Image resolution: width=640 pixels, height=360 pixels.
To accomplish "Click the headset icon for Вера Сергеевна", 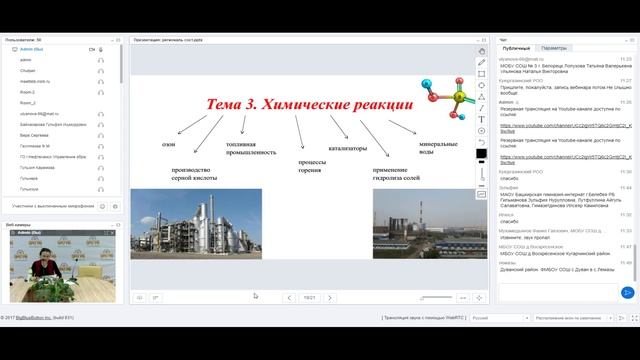I will [x=101, y=136].
